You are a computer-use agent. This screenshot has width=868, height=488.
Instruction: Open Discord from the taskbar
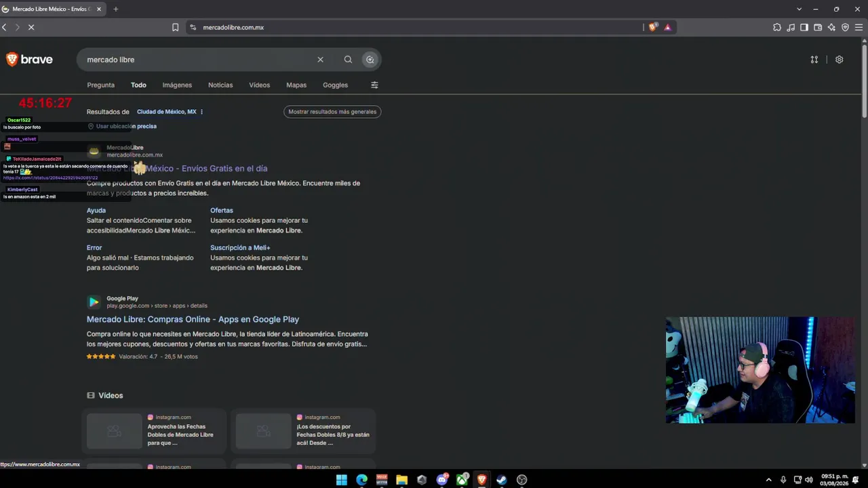[442, 480]
